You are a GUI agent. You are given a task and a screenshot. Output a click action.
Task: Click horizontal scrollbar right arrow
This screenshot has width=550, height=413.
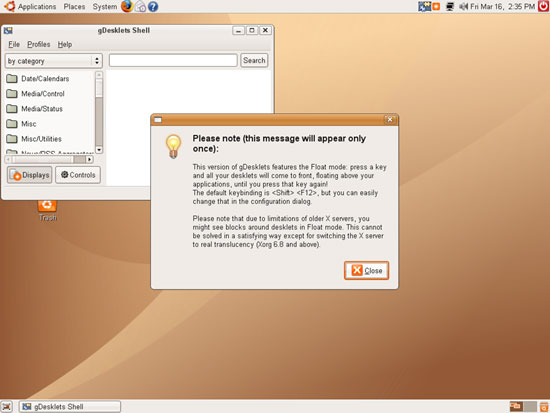pos(90,160)
